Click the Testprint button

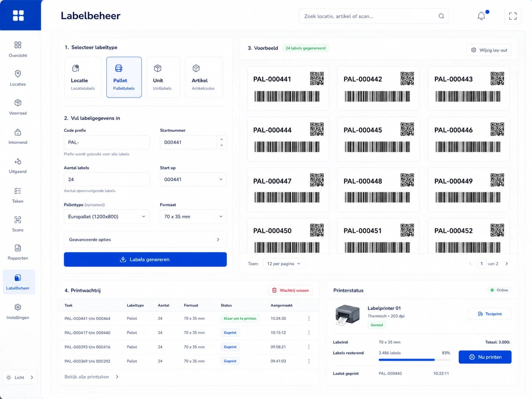click(489, 314)
